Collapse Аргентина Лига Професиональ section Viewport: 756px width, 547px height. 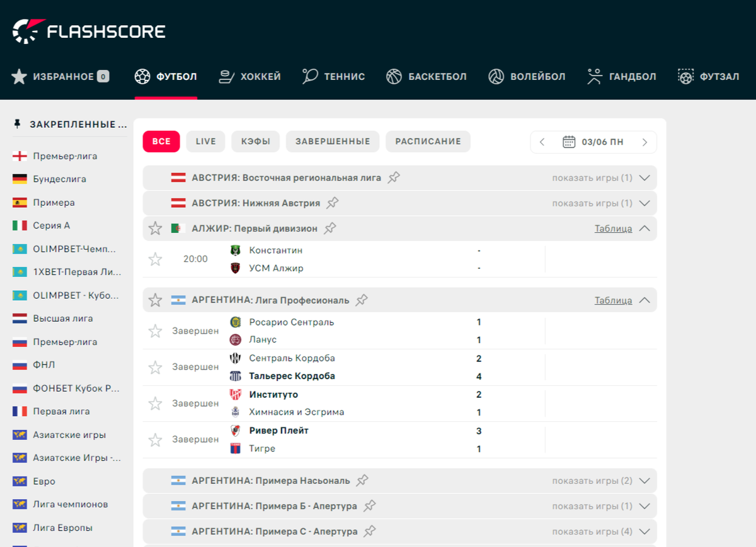(x=644, y=300)
